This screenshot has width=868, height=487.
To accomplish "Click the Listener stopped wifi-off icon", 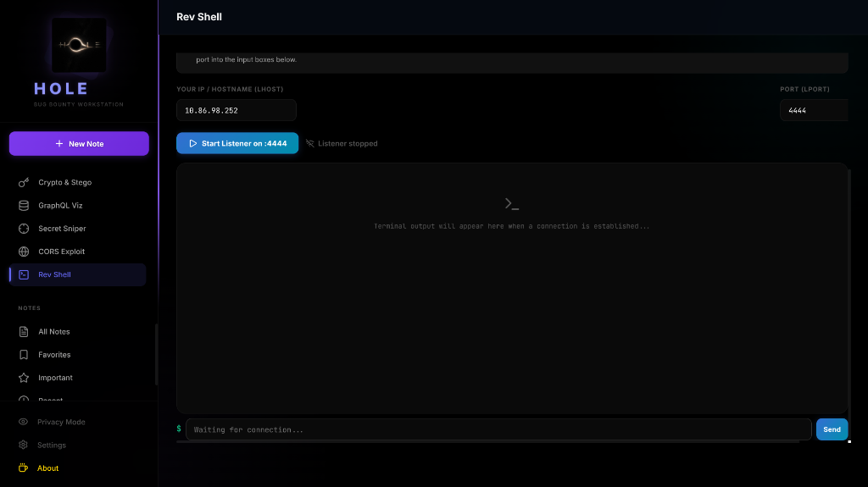I will click(x=310, y=143).
